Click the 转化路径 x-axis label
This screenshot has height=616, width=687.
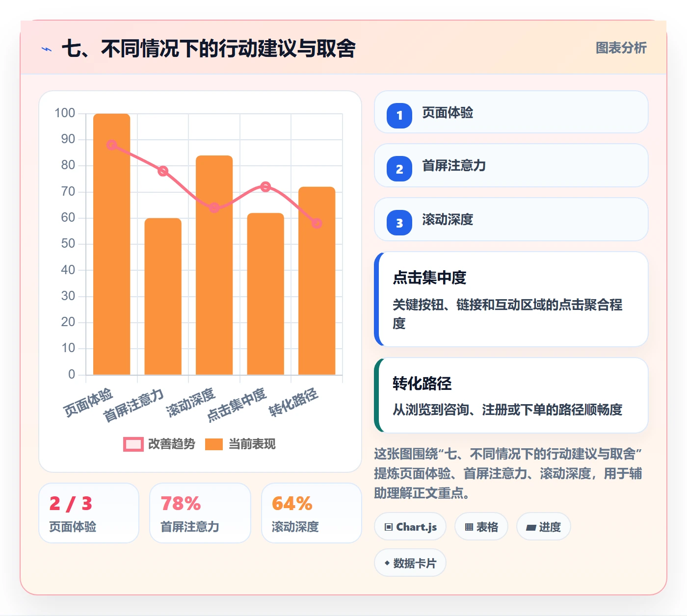[x=294, y=402]
